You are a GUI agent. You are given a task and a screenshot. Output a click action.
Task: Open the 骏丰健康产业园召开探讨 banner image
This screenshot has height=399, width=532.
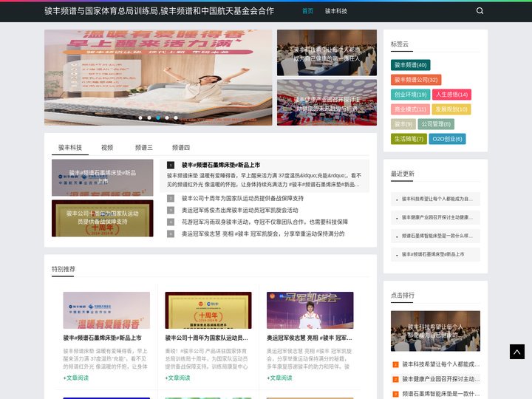pyautogui.click(x=327, y=103)
